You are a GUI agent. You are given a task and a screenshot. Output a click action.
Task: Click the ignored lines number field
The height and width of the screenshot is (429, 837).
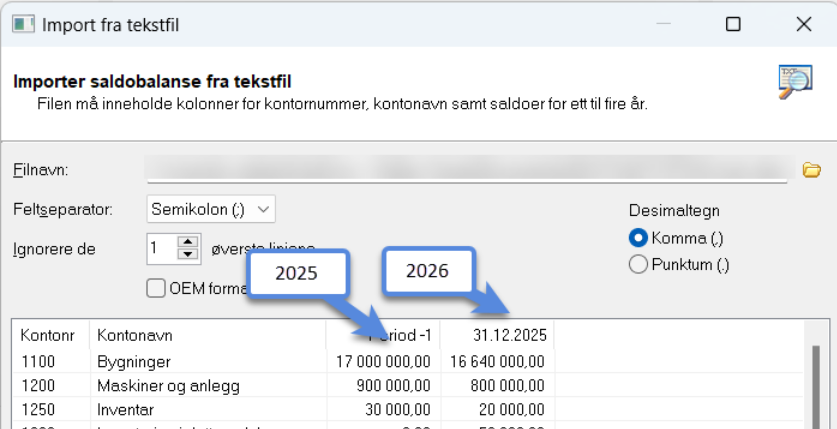[x=161, y=248]
